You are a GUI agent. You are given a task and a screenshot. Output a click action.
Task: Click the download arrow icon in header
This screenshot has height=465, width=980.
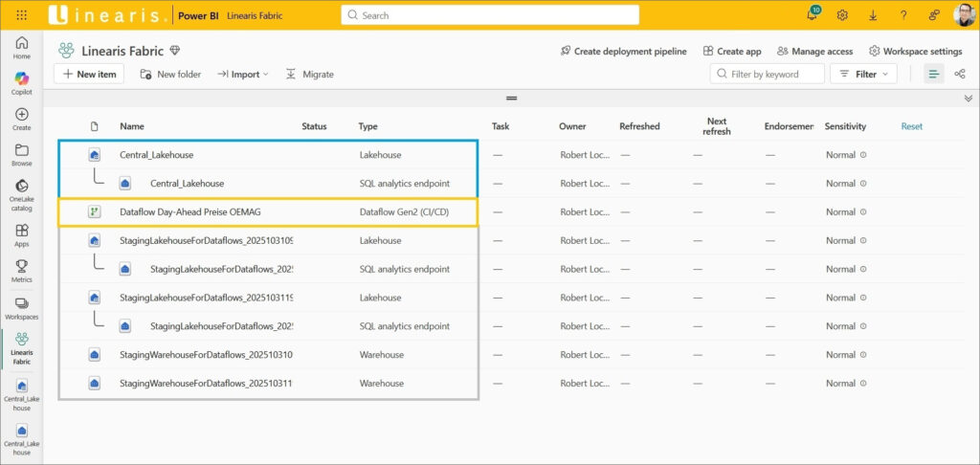pyautogui.click(x=873, y=15)
